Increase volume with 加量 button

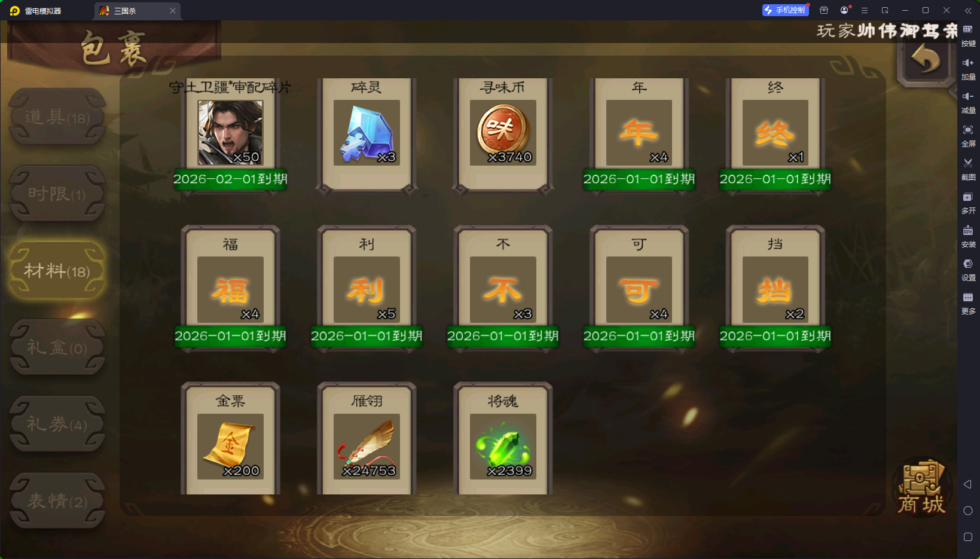click(x=968, y=69)
